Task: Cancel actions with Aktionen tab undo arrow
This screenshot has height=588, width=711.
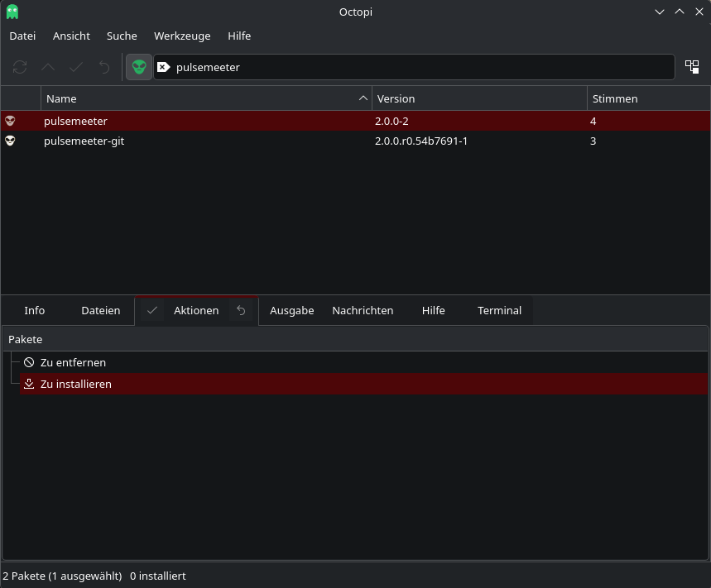Action: pos(241,310)
